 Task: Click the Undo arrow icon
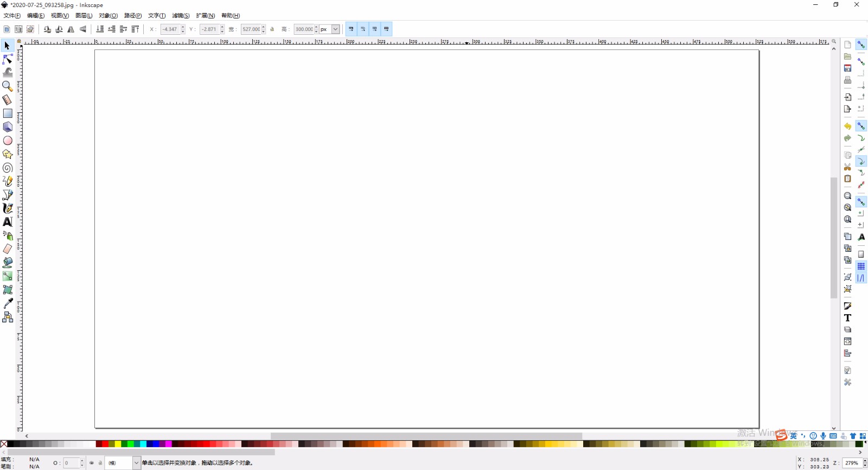point(847,126)
